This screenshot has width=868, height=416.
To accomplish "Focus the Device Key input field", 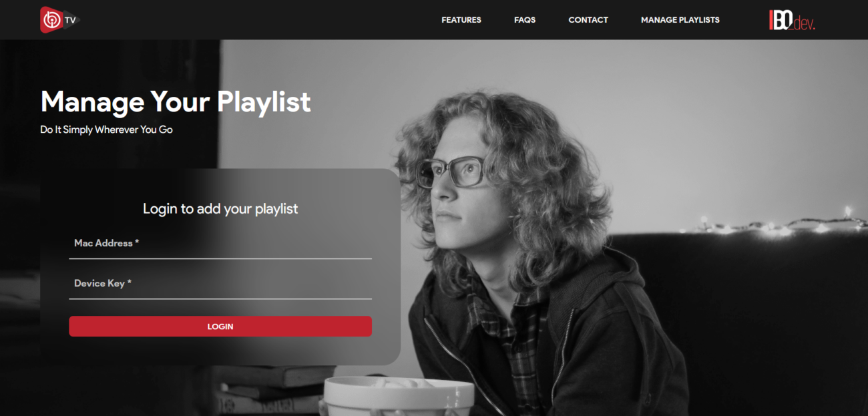I will coord(220,284).
